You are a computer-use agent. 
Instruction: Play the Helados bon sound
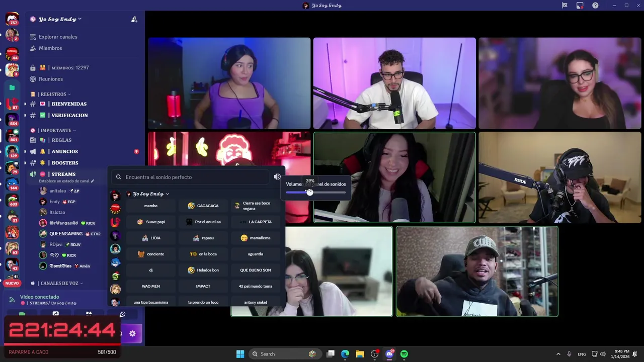203,270
